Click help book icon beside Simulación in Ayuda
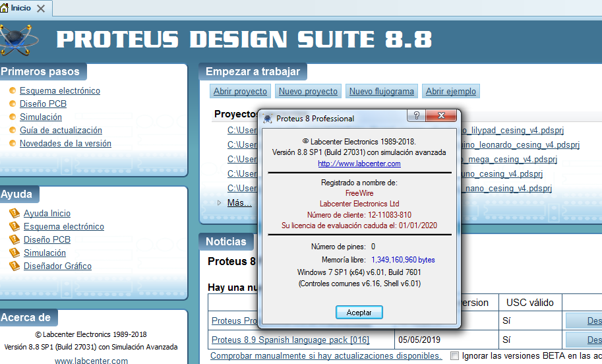Screen dimensions: 602x364 [15, 253]
